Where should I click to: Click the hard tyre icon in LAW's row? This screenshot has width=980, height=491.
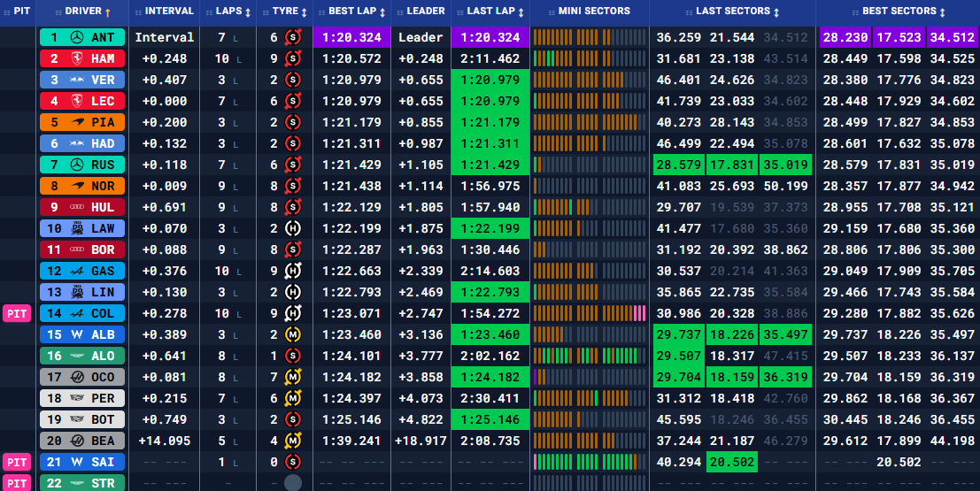click(x=292, y=228)
